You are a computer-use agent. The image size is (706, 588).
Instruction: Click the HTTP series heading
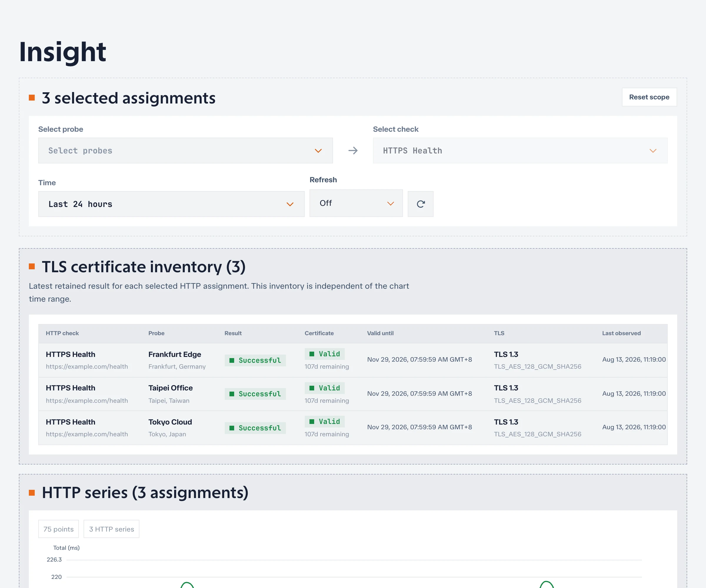click(145, 492)
